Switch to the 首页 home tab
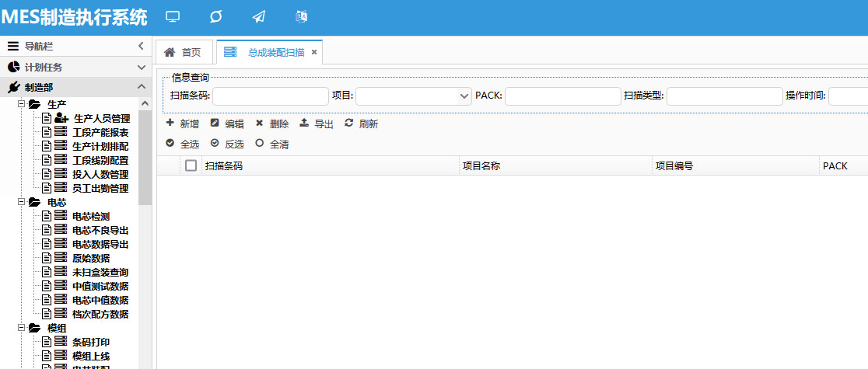Viewport: 868px width, 369px height. pos(184,52)
